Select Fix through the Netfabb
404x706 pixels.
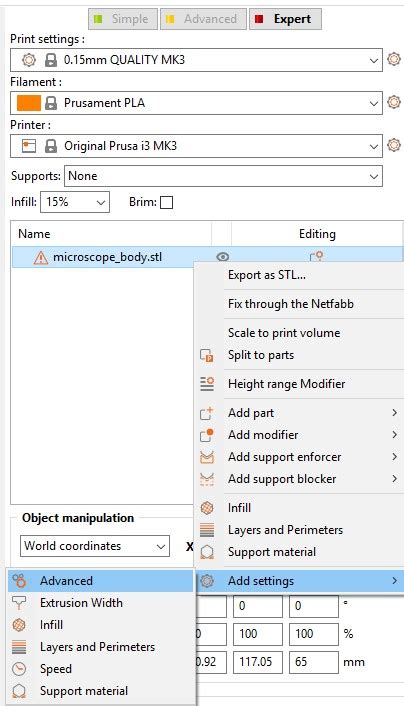(291, 304)
